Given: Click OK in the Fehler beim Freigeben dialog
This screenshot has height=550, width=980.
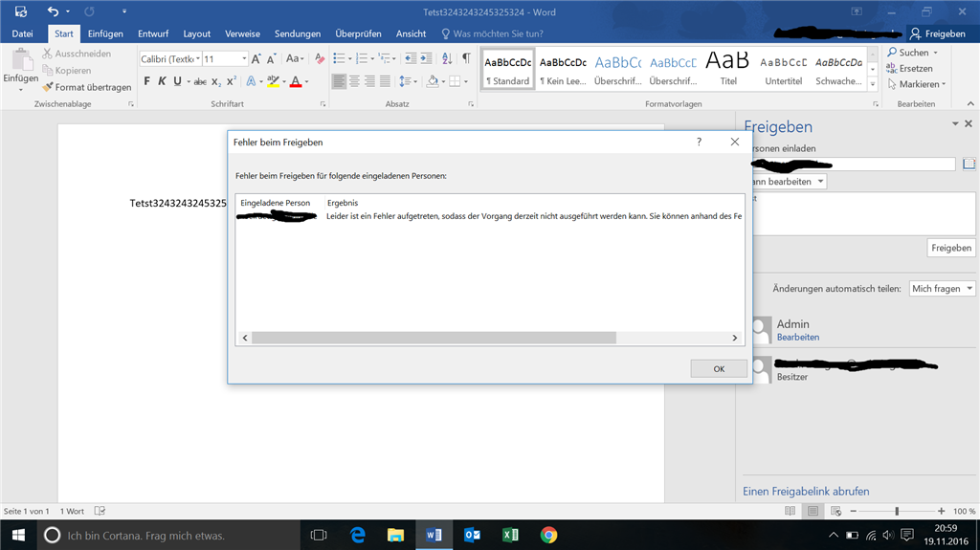Looking at the screenshot, I should (x=719, y=369).
